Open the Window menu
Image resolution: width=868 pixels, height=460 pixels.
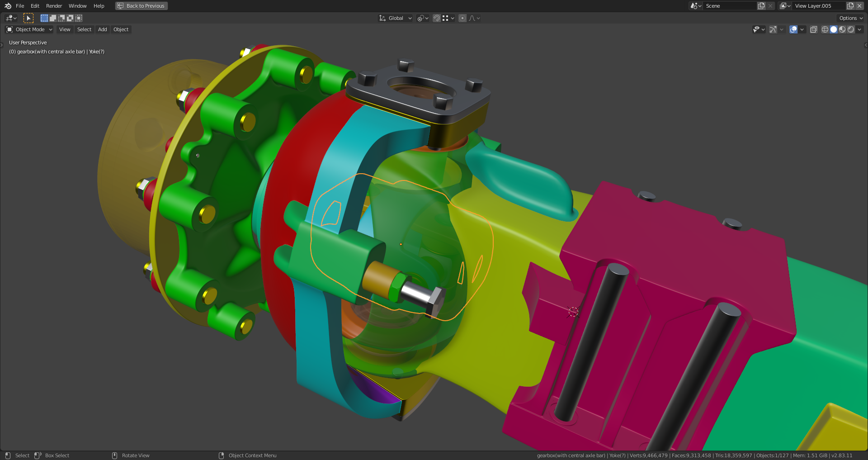pyautogui.click(x=77, y=6)
